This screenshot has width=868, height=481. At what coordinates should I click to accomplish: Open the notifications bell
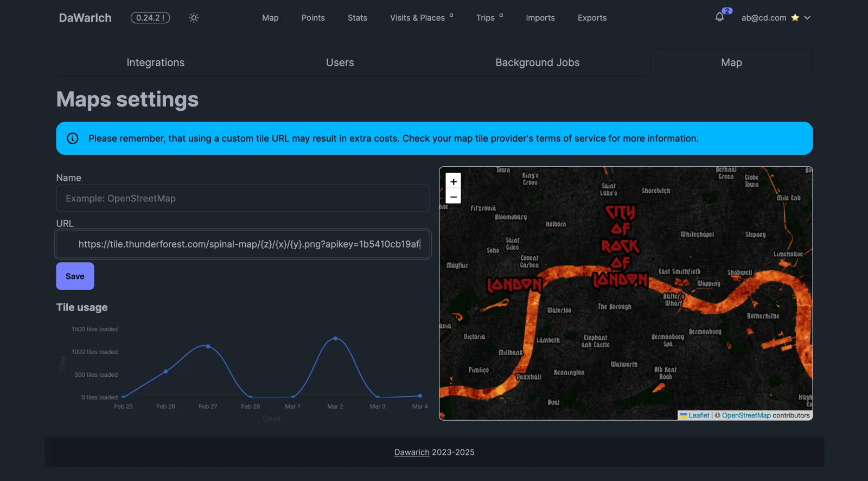[719, 17]
